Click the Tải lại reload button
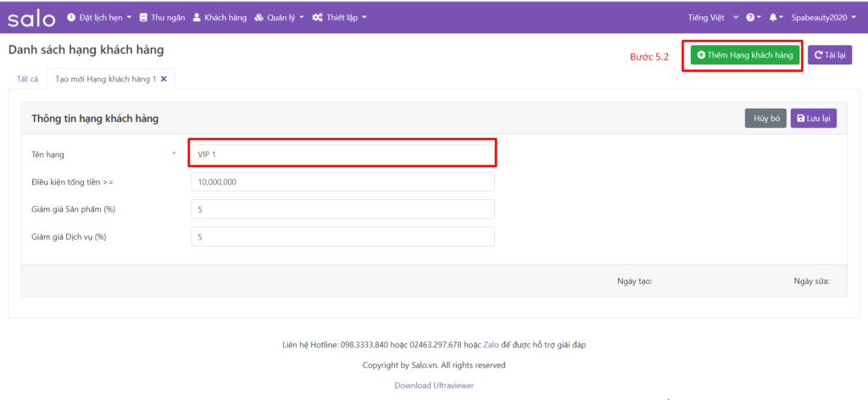 [829, 55]
